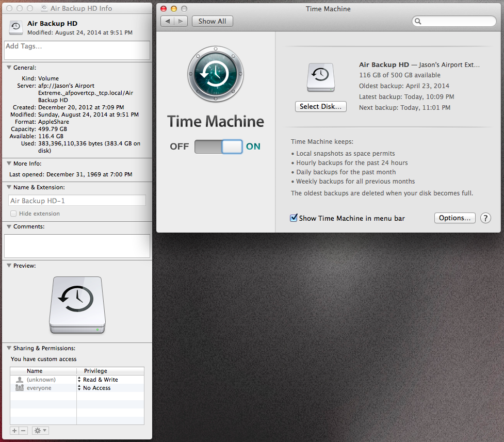Viewport: 504px width, 442px height.
Task: Click the Select Disk... button
Action: tap(320, 106)
